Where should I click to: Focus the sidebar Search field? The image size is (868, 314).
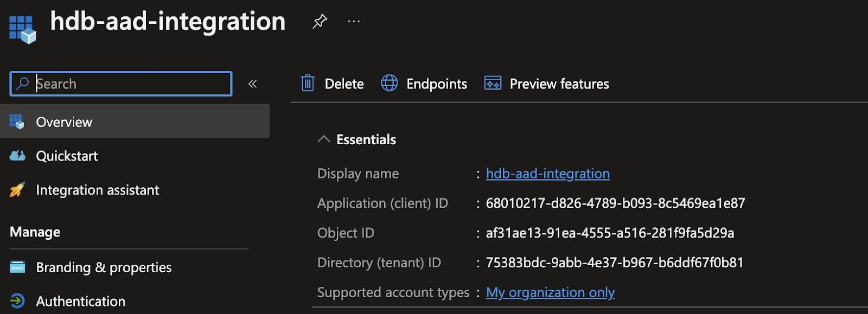click(x=130, y=84)
